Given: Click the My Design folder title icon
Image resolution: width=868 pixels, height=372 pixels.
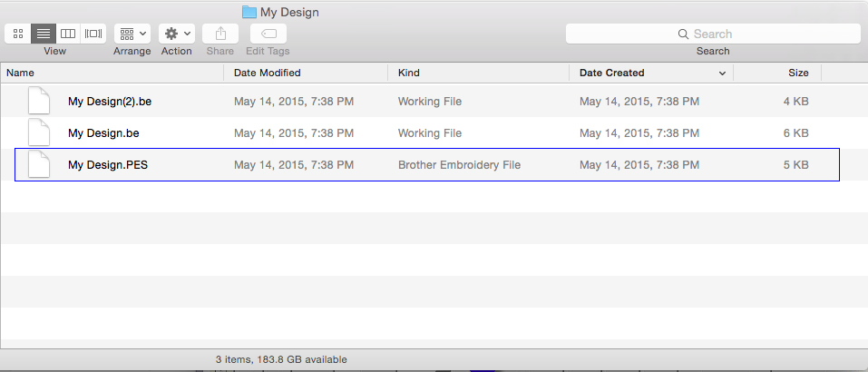Looking at the screenshot, I should point(249,13).
